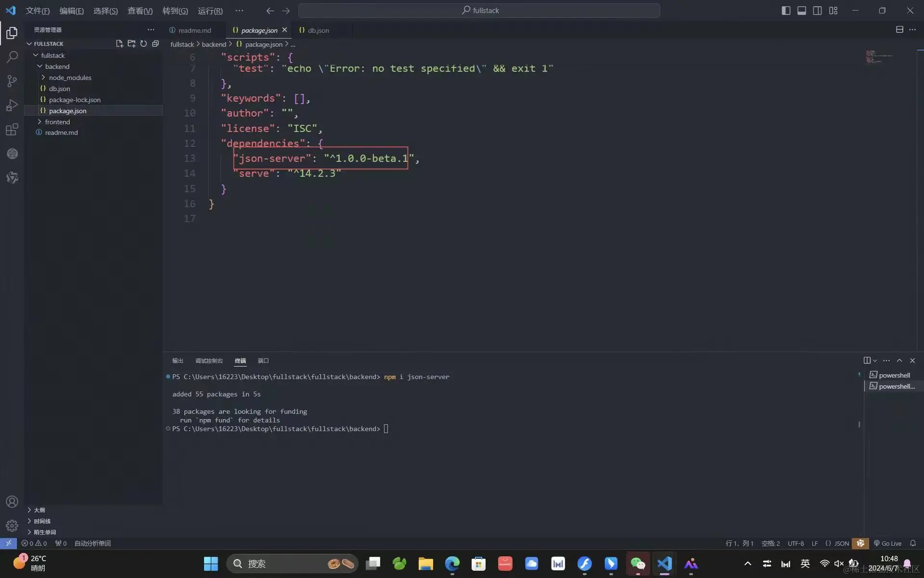Collapse all folders in explorer

(155, 43)
